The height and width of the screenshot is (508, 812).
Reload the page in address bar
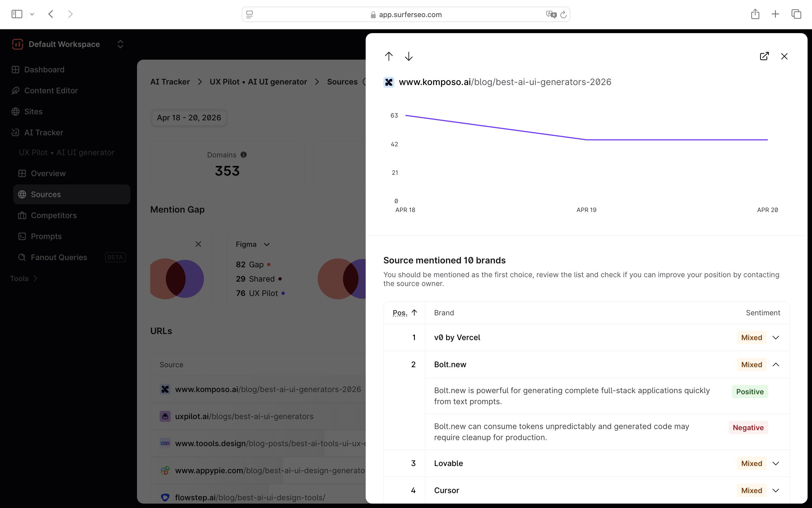click(x=564, y=14)
